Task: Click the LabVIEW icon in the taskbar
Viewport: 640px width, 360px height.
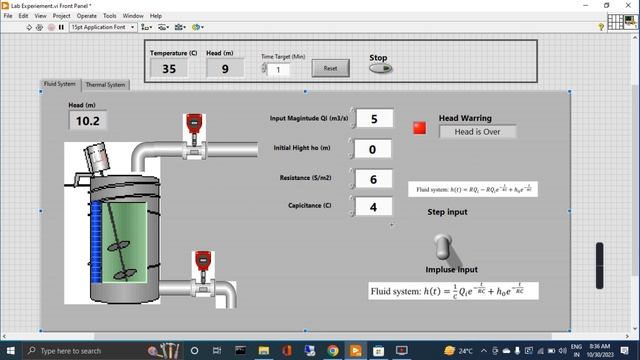Action: click(x=356, y=351)
